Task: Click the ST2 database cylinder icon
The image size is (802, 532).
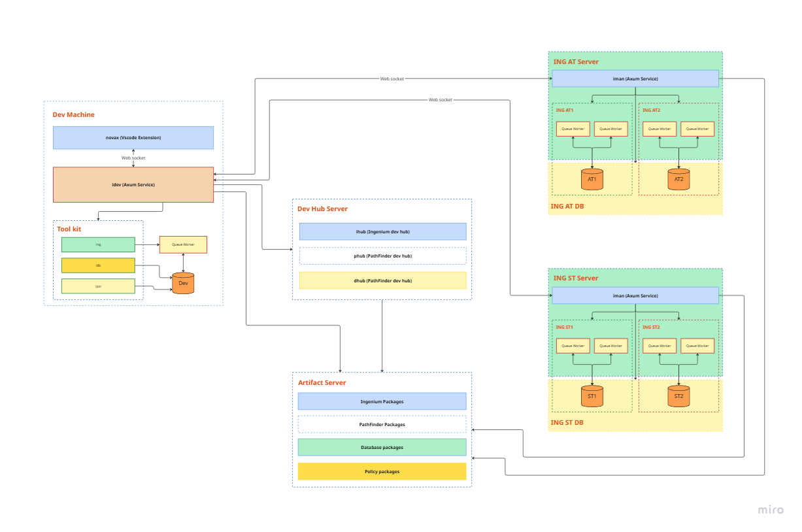Action: 678,395
